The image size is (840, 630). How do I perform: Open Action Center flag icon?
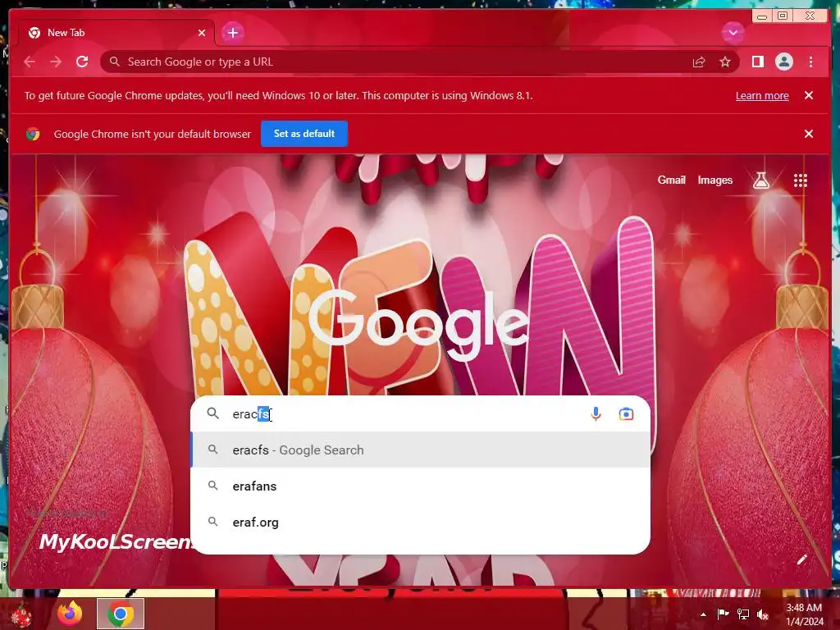click(x=723, y=614)
